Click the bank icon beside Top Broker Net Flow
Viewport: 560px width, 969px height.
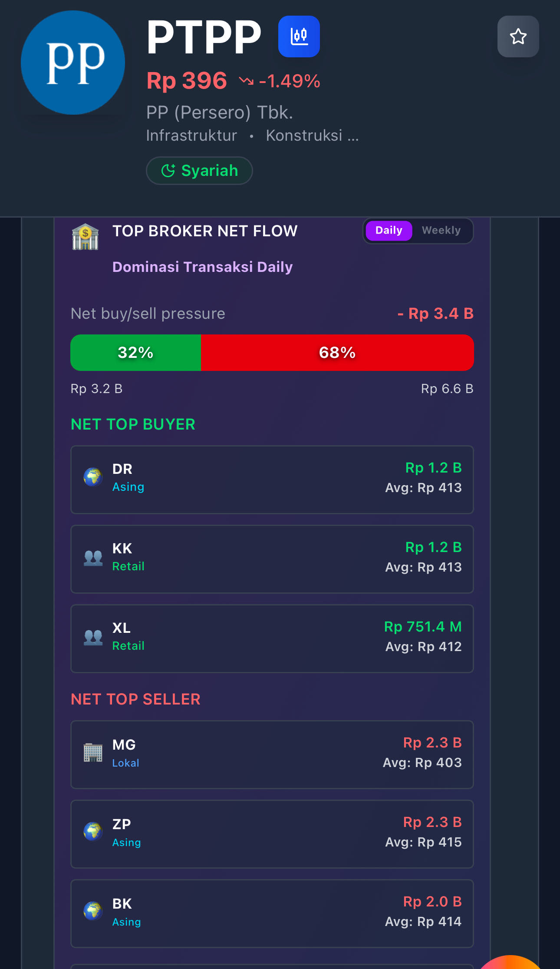[85, 237]
